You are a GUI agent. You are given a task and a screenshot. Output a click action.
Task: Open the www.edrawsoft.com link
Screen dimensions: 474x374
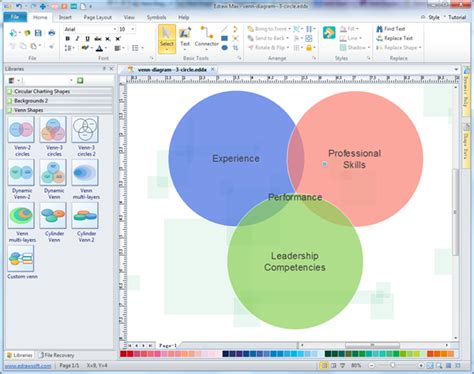click(28, 366)
